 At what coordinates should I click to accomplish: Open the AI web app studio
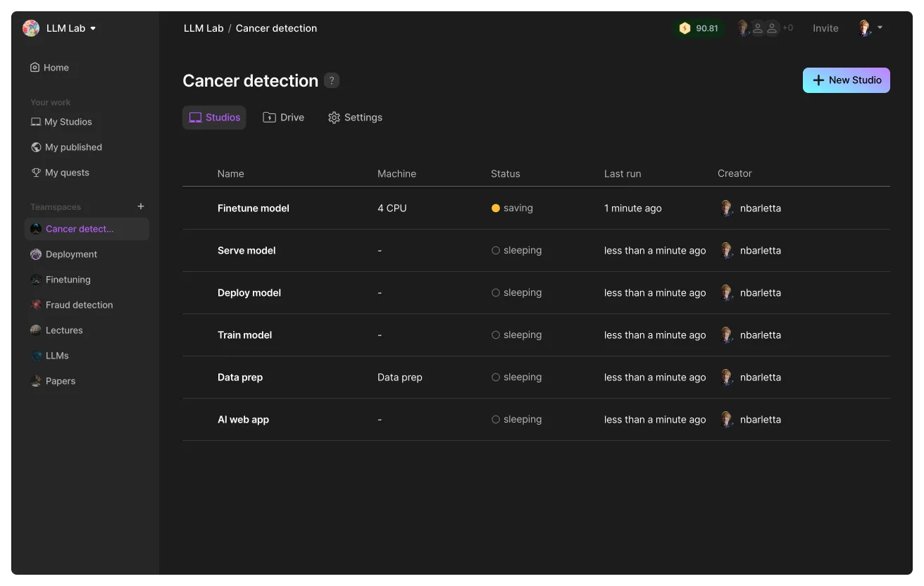pyautogui.click(x=243, y=420)
